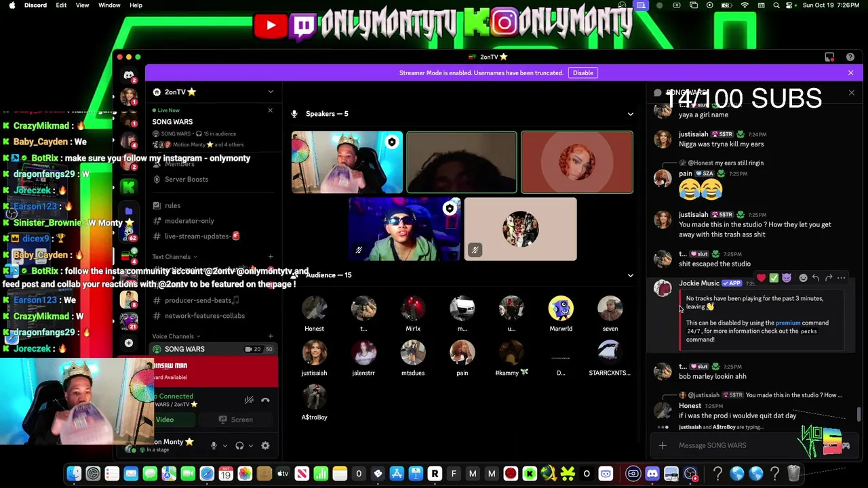The width and height of the screenshot is (868, 488).
Task: Open Help menu in menu bar
Action: pyautogui.click(x=136, y=5)
